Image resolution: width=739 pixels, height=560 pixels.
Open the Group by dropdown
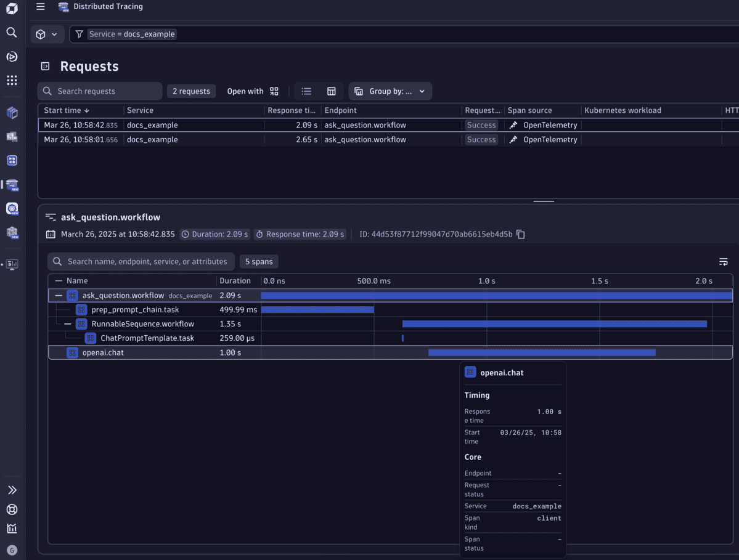[x=390, y=91]
